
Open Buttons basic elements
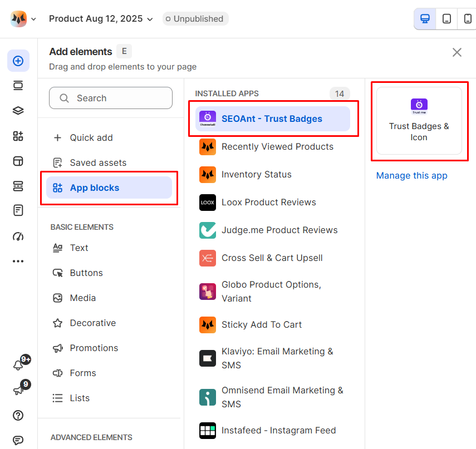(x=109, y=273)
